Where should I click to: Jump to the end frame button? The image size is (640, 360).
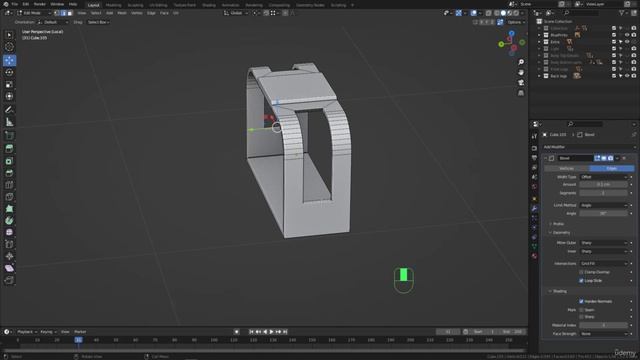pyautogui.click(x=285, y=332)
